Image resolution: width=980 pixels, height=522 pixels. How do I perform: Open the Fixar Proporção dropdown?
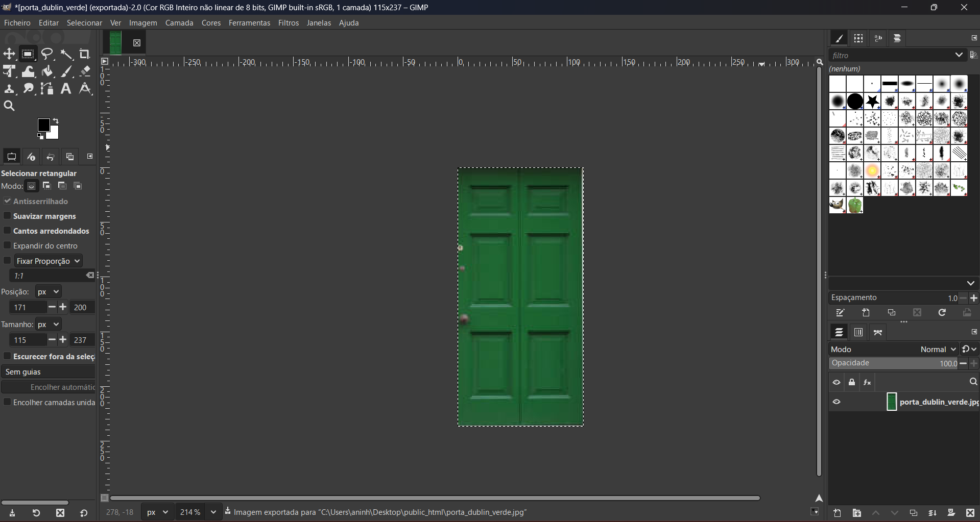click(49, 261)
